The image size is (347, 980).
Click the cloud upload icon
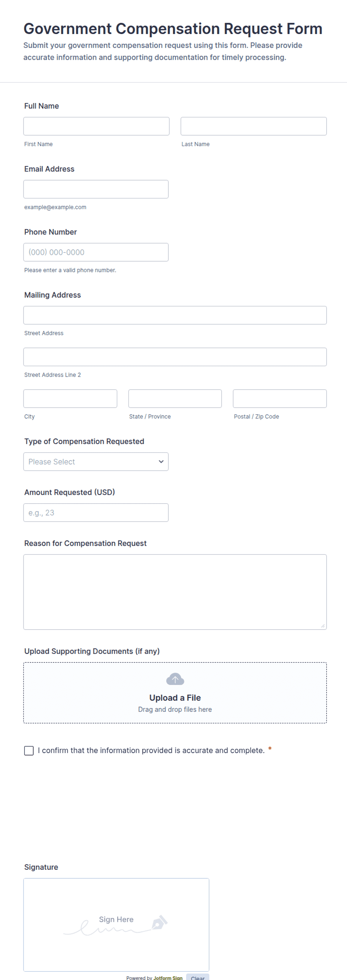point(175,679)
